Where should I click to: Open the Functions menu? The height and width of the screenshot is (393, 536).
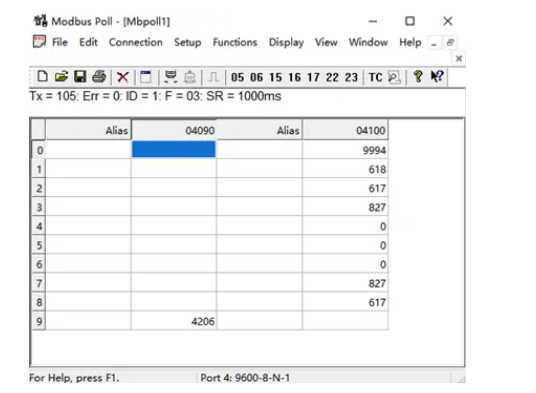pos(235,42)
